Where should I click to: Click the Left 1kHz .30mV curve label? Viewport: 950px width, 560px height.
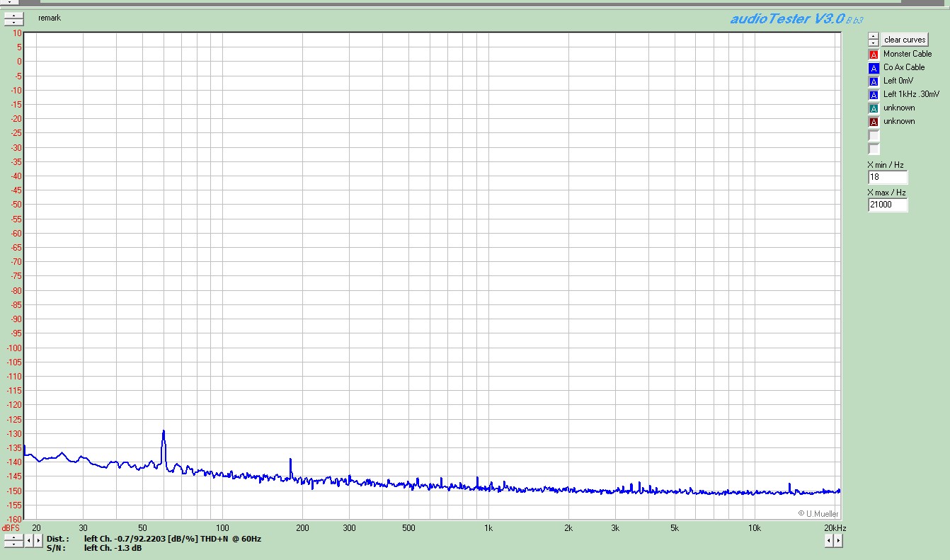coord(911,94)
